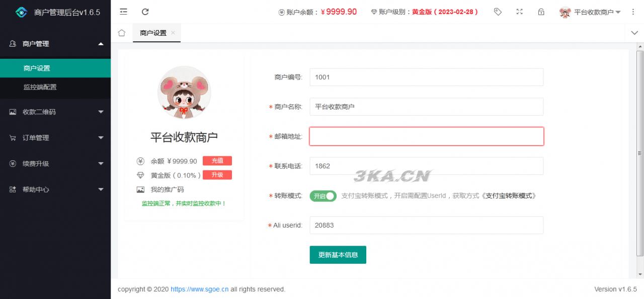The image size is (644, 299).
Task: Open the https://www.sgoe.cn footer link
Action: (x=199, y=289)
